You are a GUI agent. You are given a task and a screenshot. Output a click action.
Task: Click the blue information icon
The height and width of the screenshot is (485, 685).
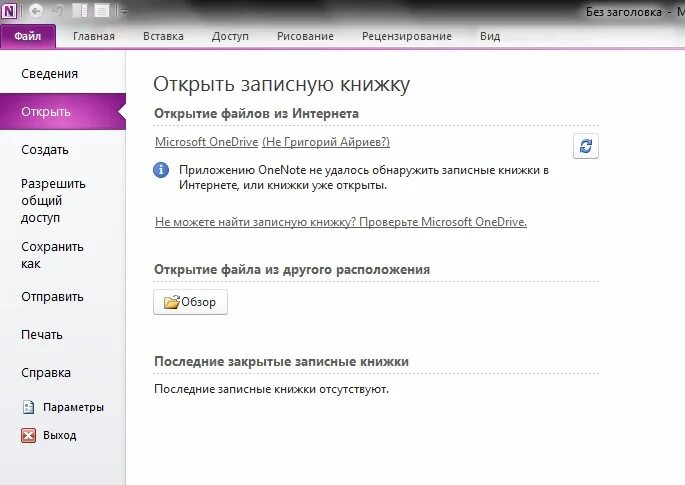pyautogui.click(x=161, y=170)
